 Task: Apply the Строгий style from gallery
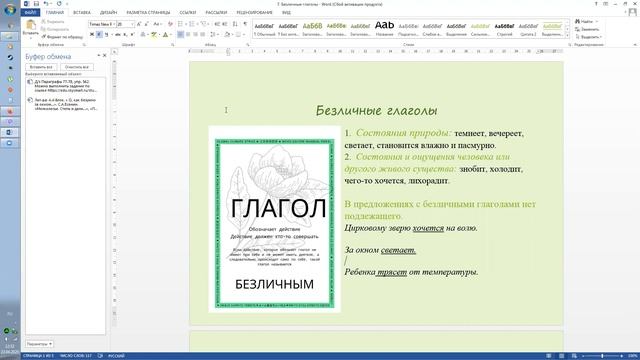pos(504,29)
